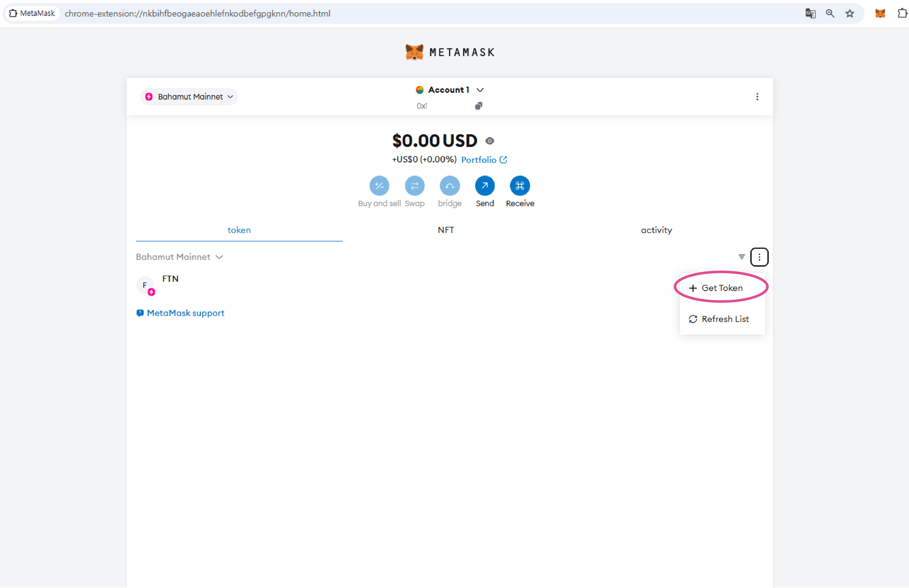Click the zoom magnifier icon in address bar

coord(830,13)
